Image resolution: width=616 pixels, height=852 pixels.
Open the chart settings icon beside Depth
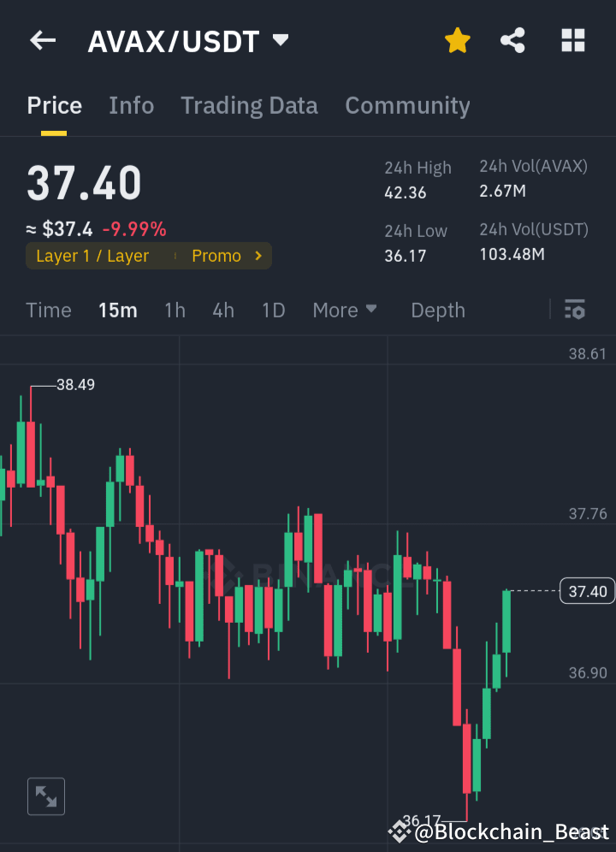(576, 310)
